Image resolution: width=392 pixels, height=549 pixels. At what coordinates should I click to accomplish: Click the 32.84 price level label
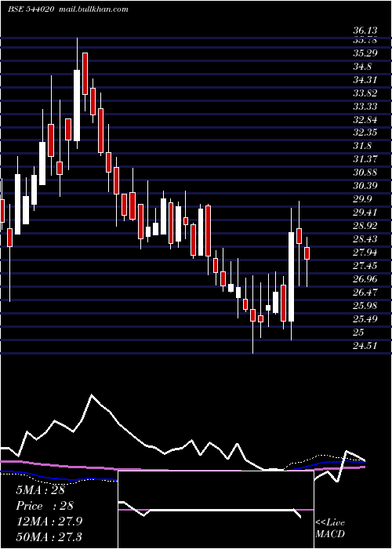(365, 120)
